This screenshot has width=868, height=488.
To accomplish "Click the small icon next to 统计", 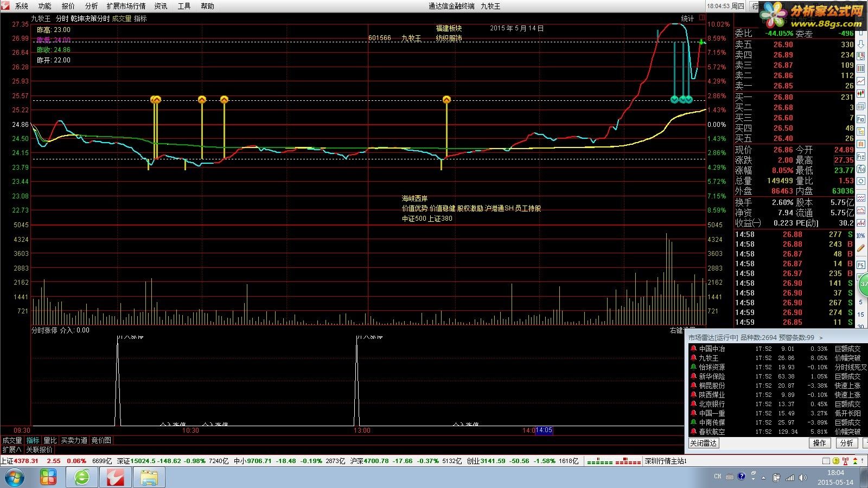I will [701, 18].
